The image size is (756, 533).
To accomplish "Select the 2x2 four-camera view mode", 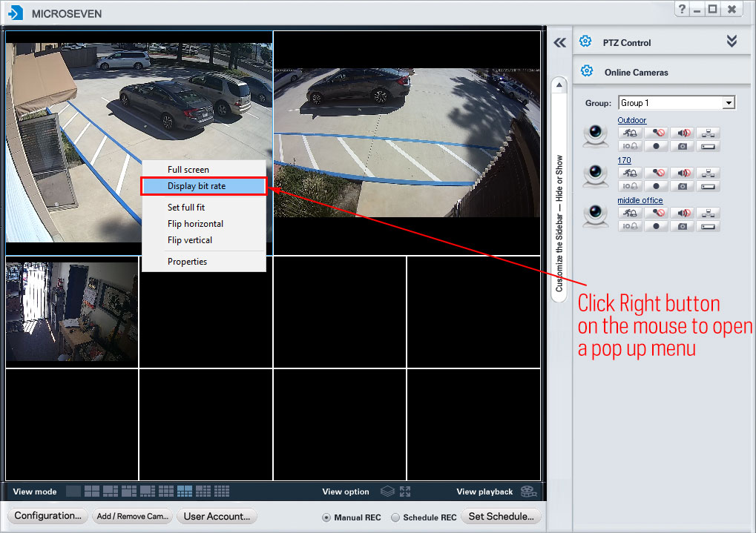I will point(91,491).
